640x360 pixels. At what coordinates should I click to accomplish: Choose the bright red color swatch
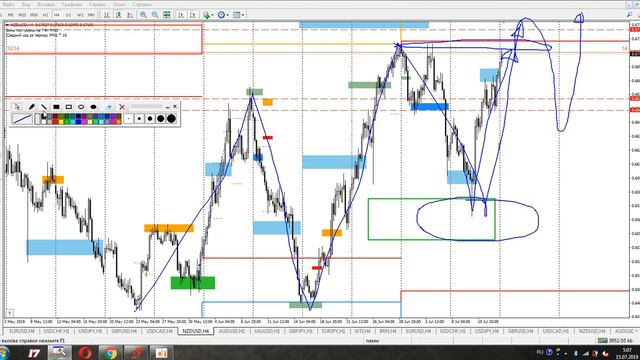point(55,122)
